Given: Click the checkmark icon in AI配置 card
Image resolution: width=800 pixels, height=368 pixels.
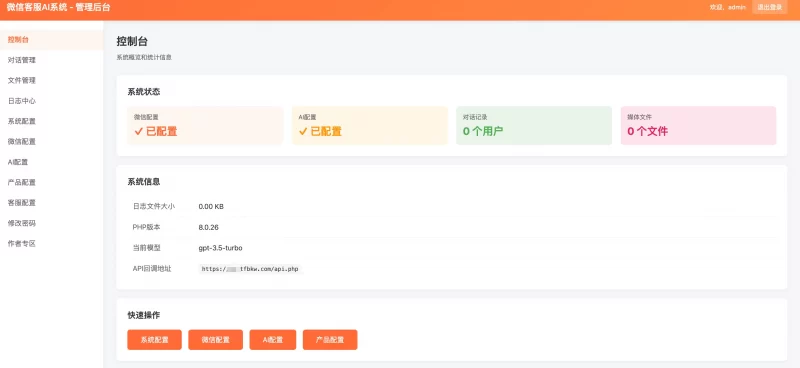Looking at the screenshot, I should coord(303,132).
